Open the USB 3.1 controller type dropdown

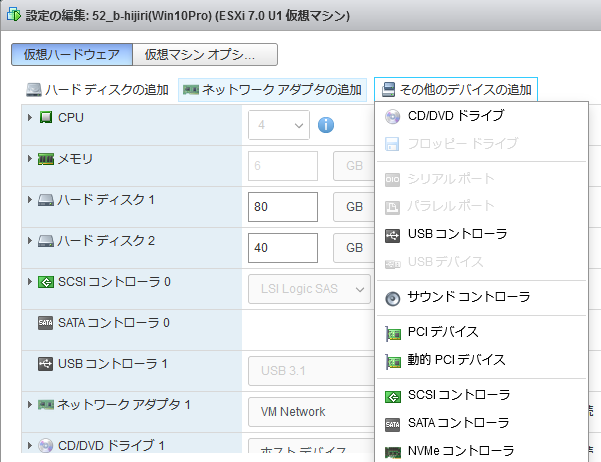click(311, 371)
